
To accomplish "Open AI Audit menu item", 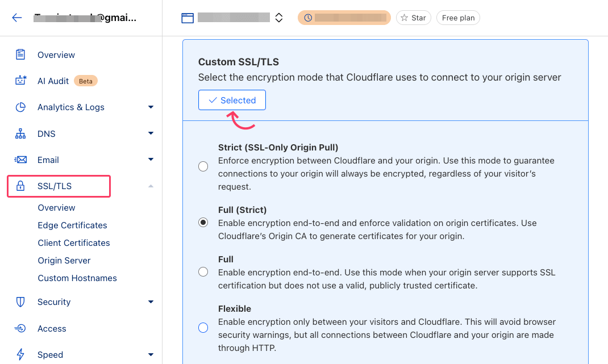I will 53,81.
